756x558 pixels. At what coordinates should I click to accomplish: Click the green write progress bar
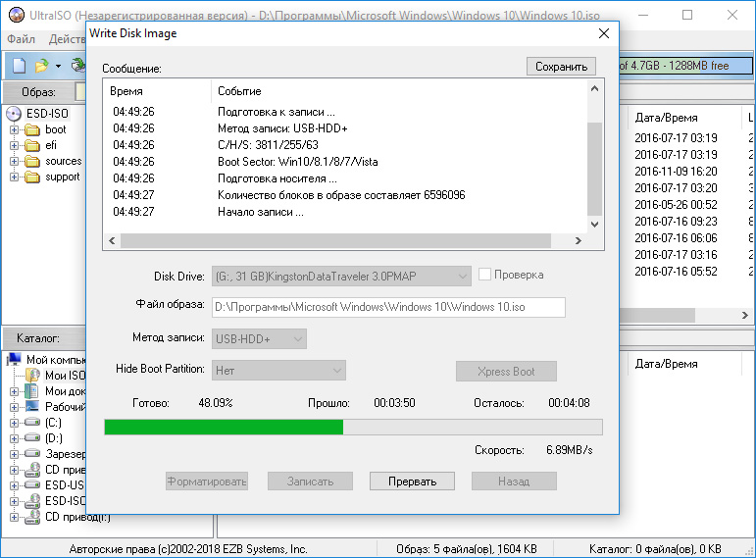353,428
